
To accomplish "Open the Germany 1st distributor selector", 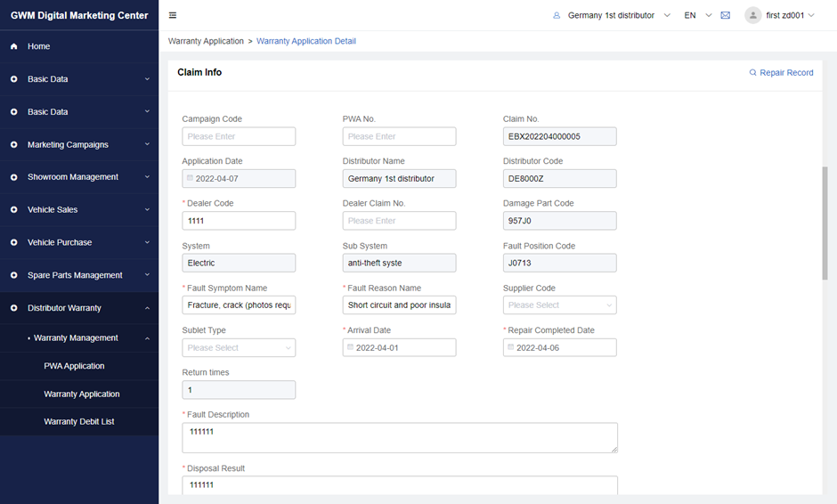I will (611, 15).
